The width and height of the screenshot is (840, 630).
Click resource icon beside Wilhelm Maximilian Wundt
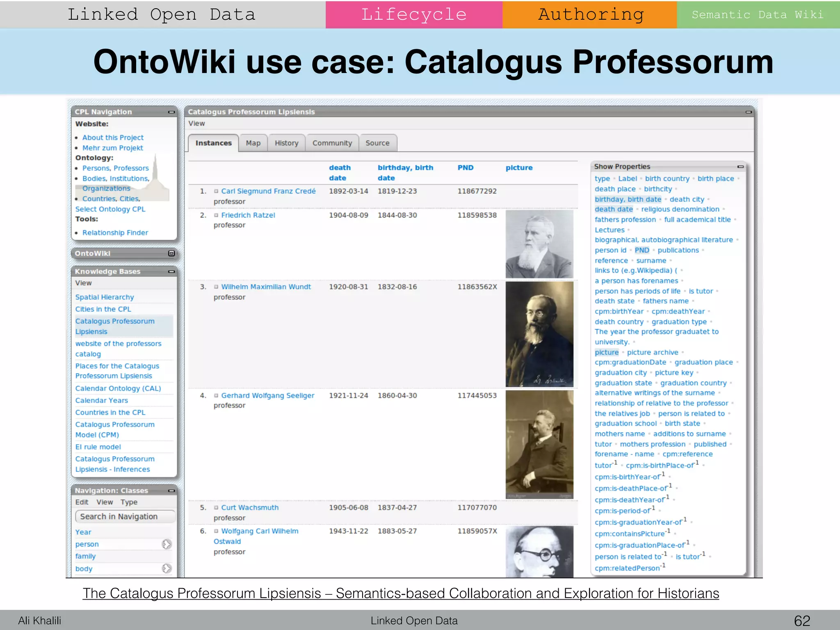(x=216, y=287)
